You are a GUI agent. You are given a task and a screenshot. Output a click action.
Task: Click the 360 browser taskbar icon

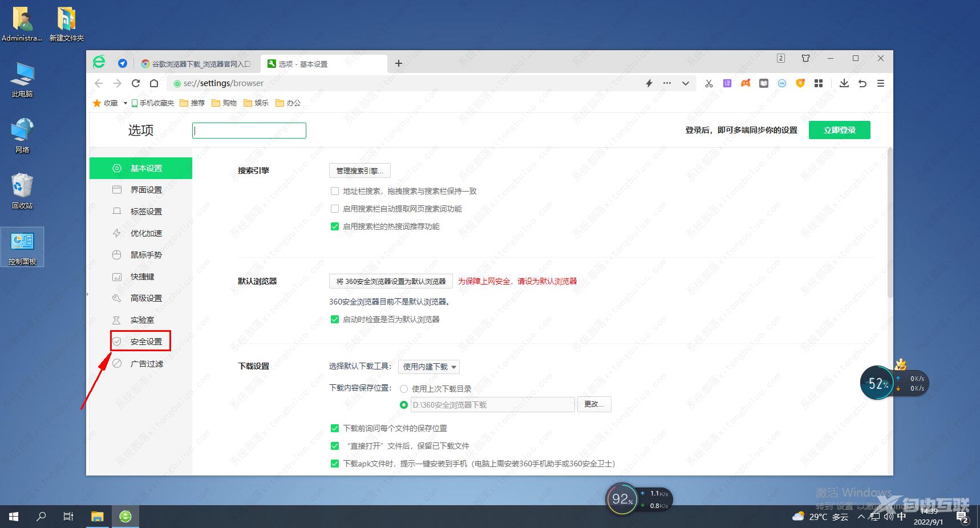(125, 517)
